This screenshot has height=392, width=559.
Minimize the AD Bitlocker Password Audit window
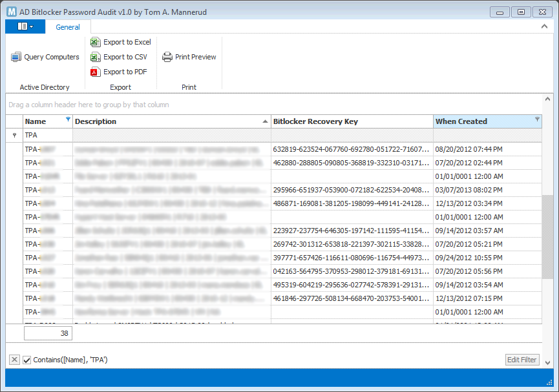point(500,12)
